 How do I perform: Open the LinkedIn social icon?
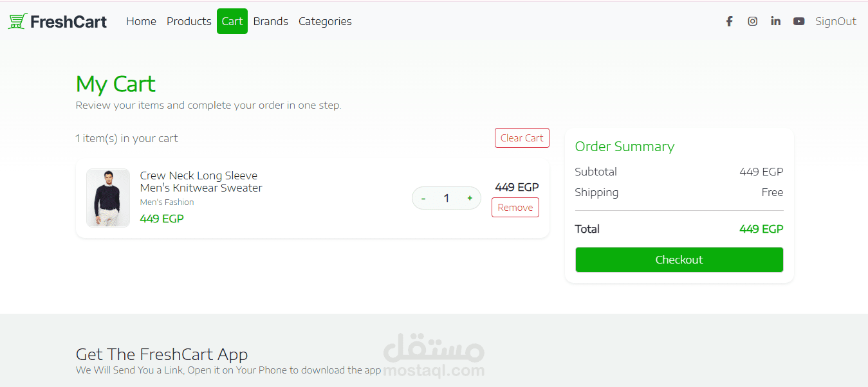[775, 21]
